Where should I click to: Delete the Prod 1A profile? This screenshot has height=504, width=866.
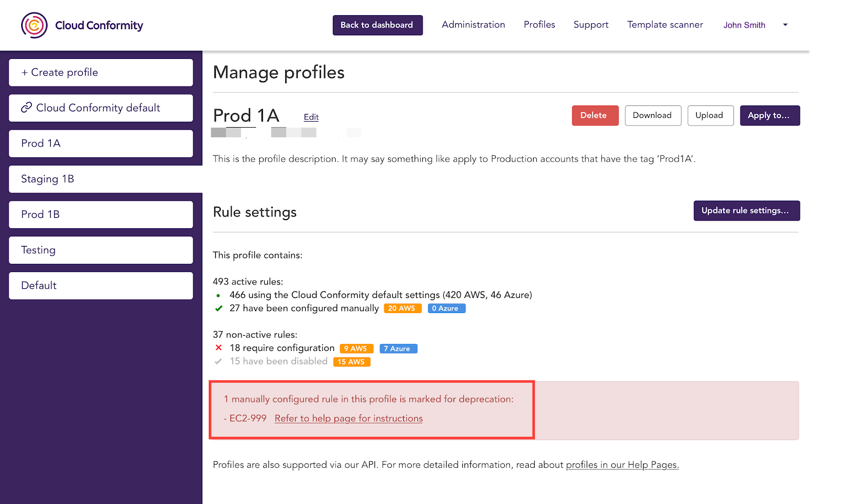(x=595, y=115)
